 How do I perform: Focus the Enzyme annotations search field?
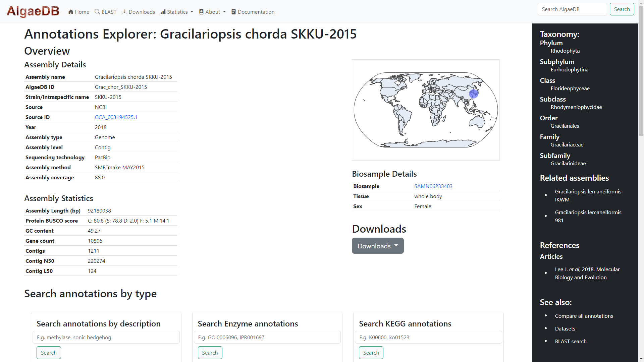tap(267, 337)
